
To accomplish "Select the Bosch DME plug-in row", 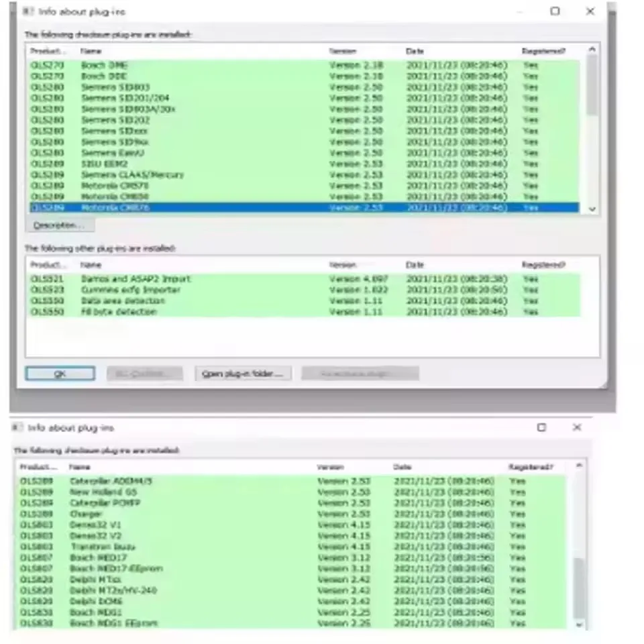I will [305, 65].
